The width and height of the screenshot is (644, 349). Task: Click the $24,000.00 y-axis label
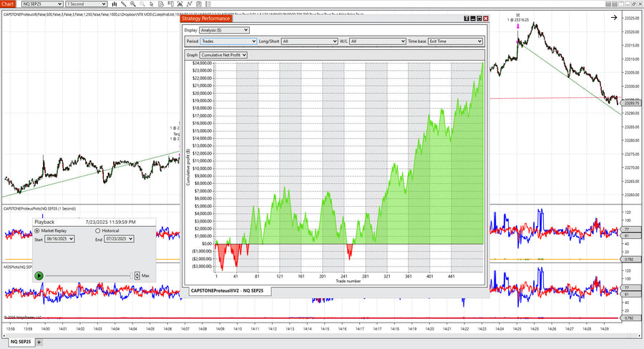[202, 63]
